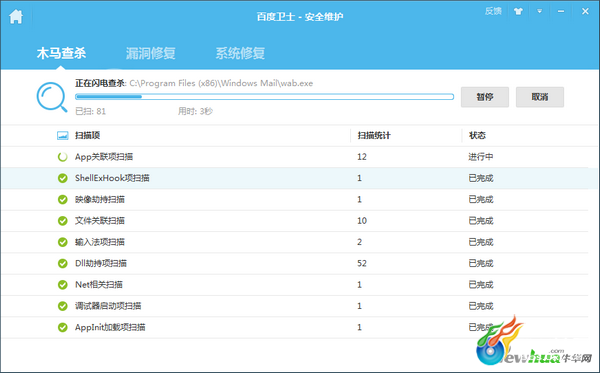Image resolution: width=600 pixels, height=373 pixels.
Task: Select the App关联项扫描 row label
Action: point(104,157)
